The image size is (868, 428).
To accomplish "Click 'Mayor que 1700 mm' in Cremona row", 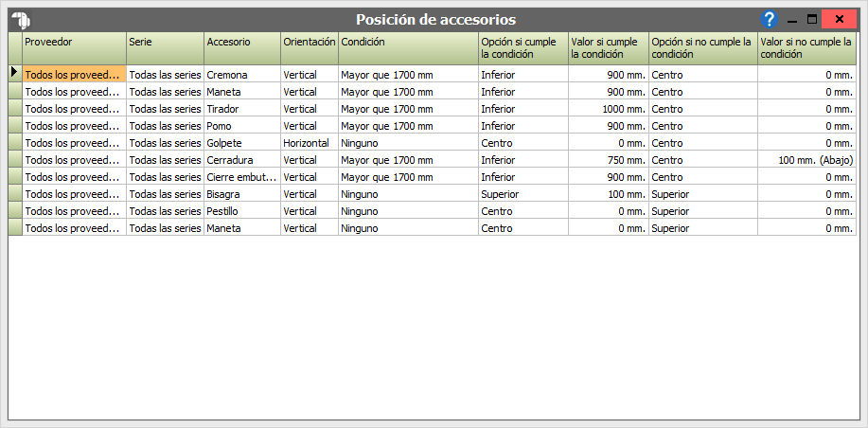I will pos(409,74).
